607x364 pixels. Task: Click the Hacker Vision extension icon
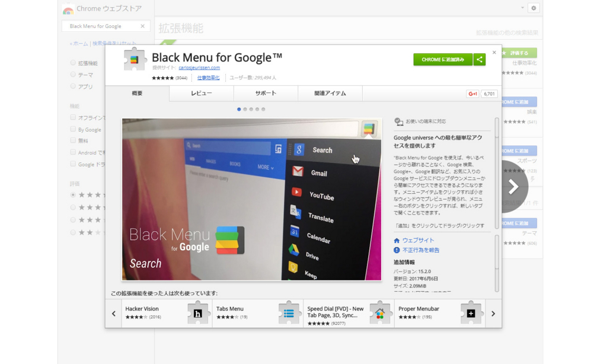[198, 313]
